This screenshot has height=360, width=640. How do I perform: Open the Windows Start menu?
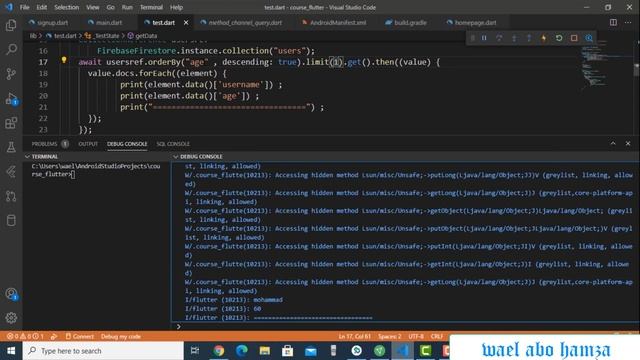(x=11, y=351)
